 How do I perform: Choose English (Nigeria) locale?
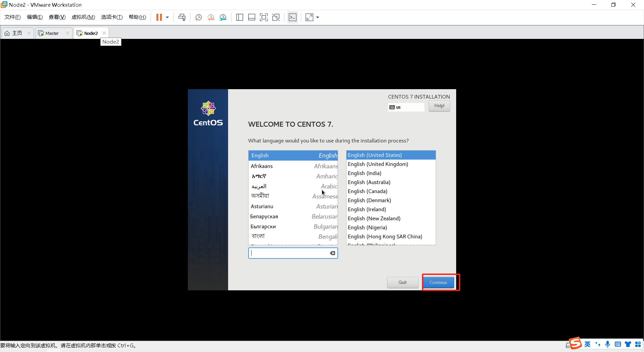coord(391,228)
